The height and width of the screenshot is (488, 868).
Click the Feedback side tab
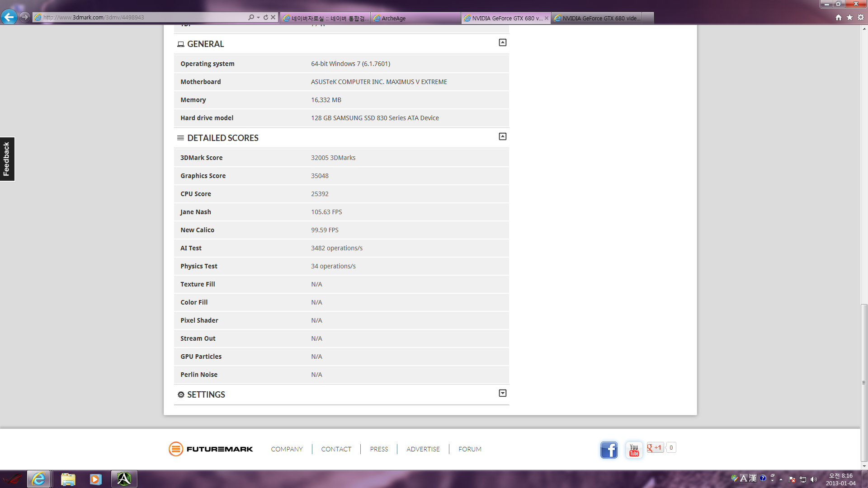click(7, 159)
